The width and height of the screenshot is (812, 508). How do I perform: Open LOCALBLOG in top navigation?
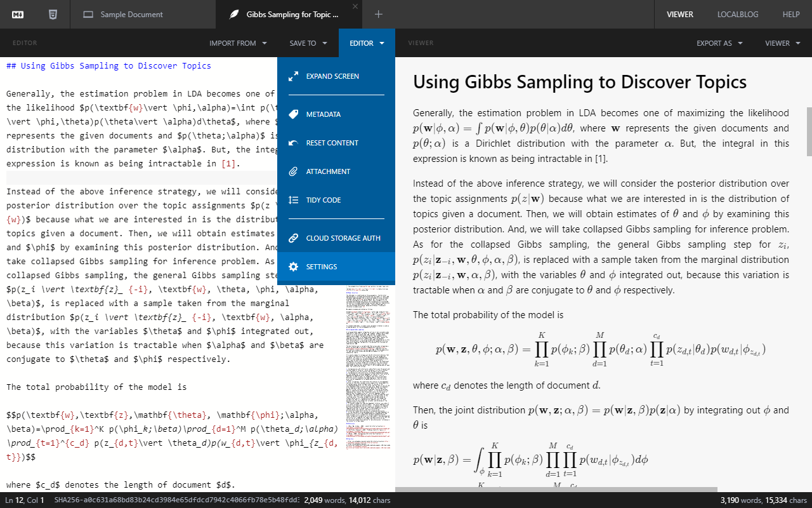tap(738, 14)
